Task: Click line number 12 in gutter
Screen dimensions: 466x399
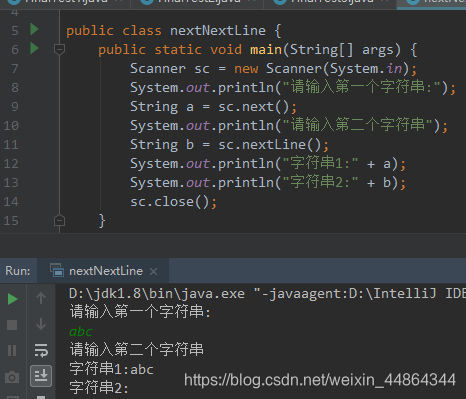Action: [x=11, y=164]
